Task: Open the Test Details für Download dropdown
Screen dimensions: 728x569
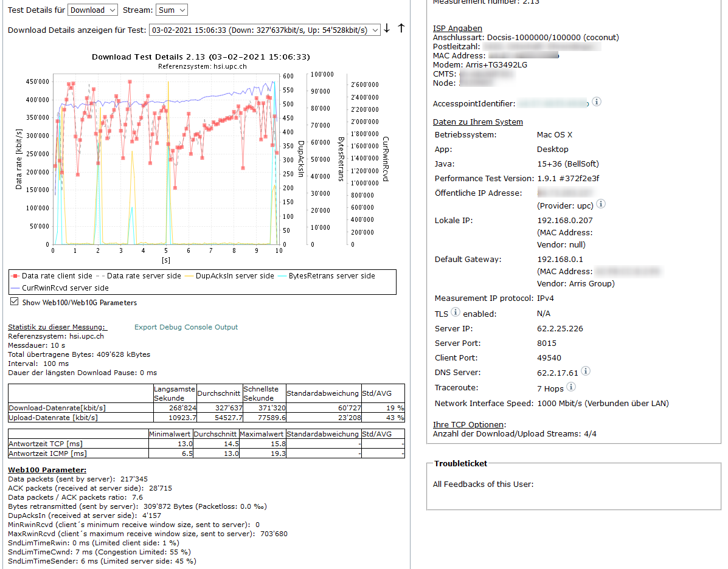Action: click(92, 10)
